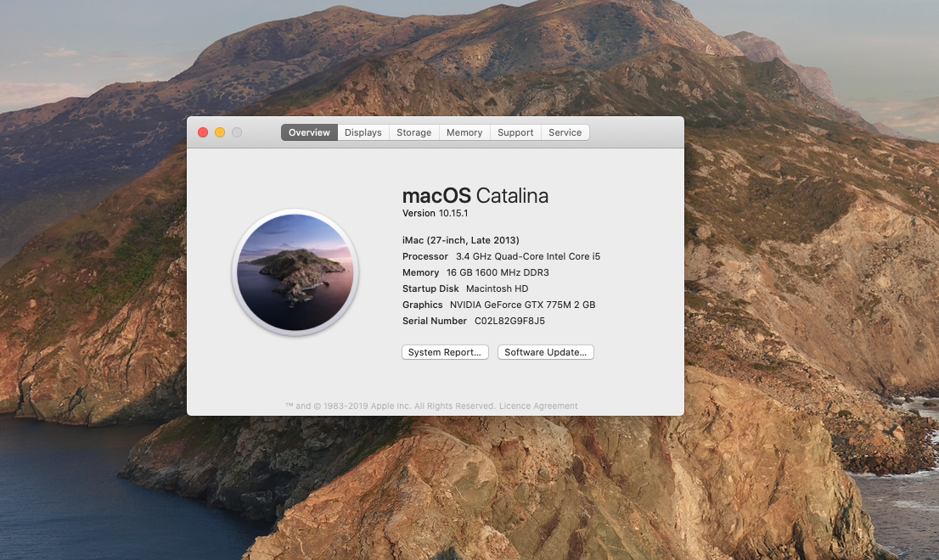The image size is (939, 560).
Task: Click the Version 10.15.1 text
Action: pyautogui.click(x=436, y=213)
